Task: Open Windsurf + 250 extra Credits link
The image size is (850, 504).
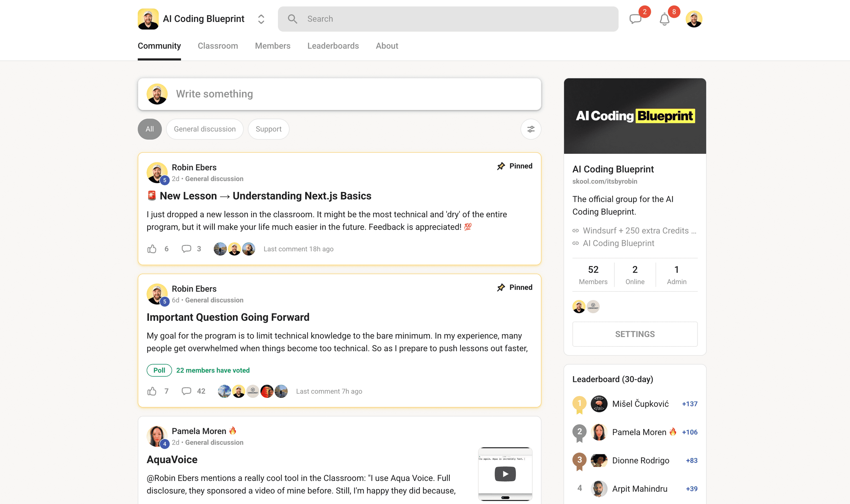Action: click(639, 231)
